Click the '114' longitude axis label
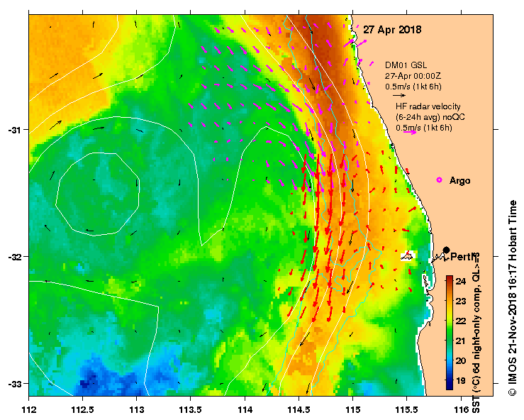Screen dimensions: 524x420 pos(245,409)
